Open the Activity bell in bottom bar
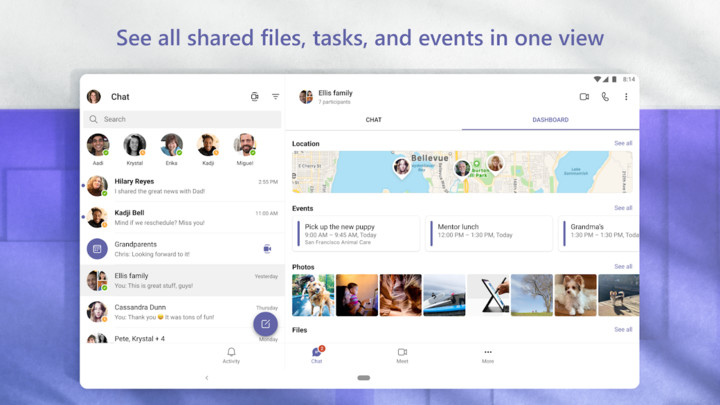720x405 pixels. point(231,355)
